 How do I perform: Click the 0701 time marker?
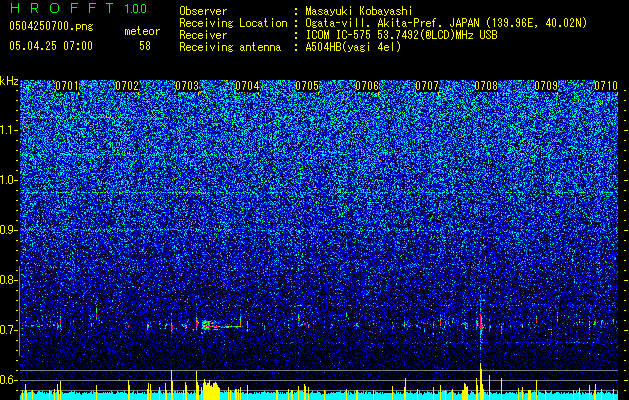click(x=67, y=86)
